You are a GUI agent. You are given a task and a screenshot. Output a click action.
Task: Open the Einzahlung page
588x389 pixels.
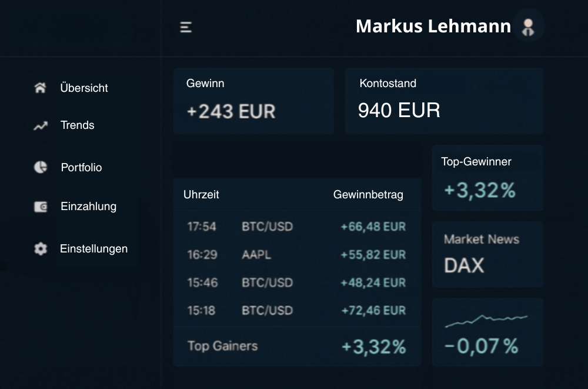tap(88, 206)
